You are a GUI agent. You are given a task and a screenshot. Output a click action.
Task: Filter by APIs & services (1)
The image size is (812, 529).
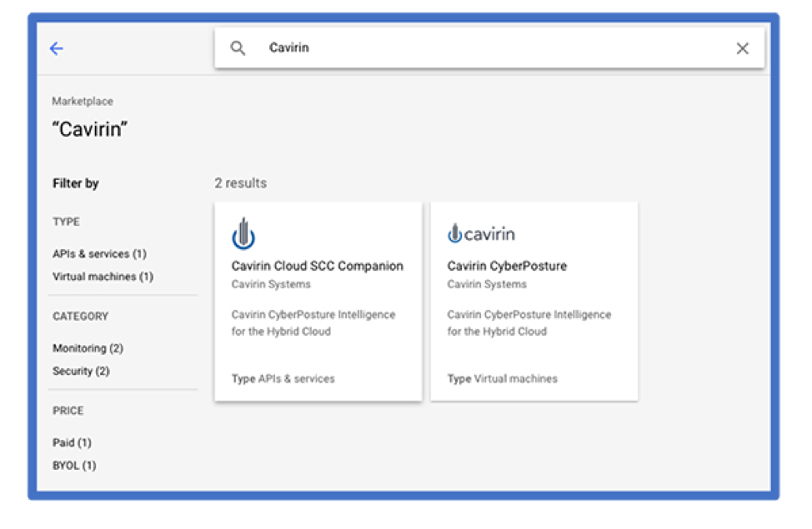coord(99,253)
